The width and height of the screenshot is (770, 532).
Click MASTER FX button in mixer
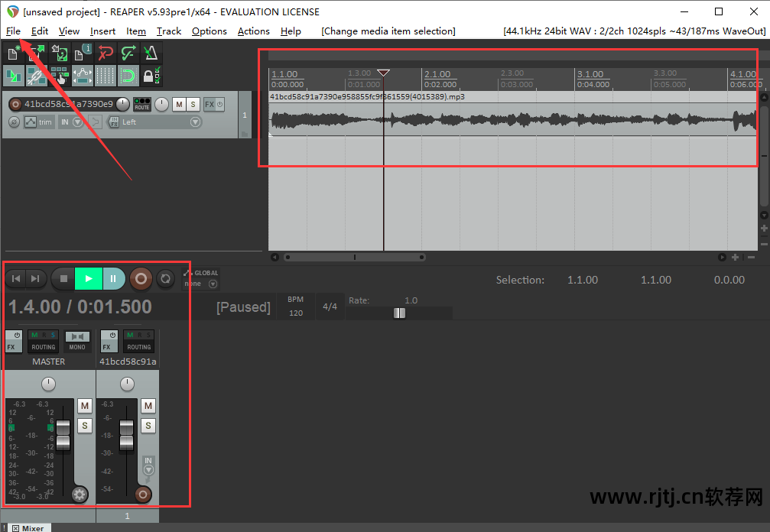(14, 341)
